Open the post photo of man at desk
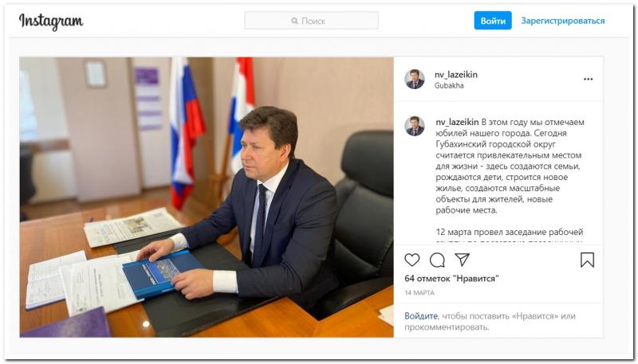 [207, 197]
